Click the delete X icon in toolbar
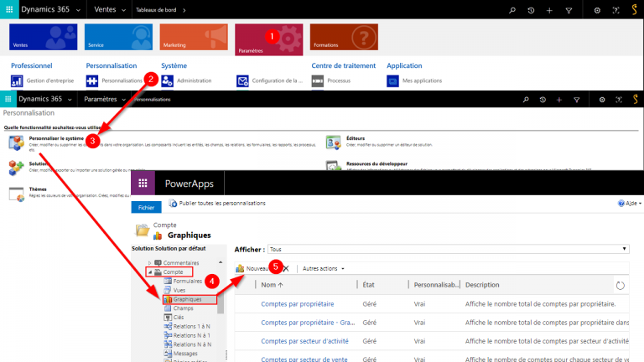The image size is (644, 362). tap(286, 268)
